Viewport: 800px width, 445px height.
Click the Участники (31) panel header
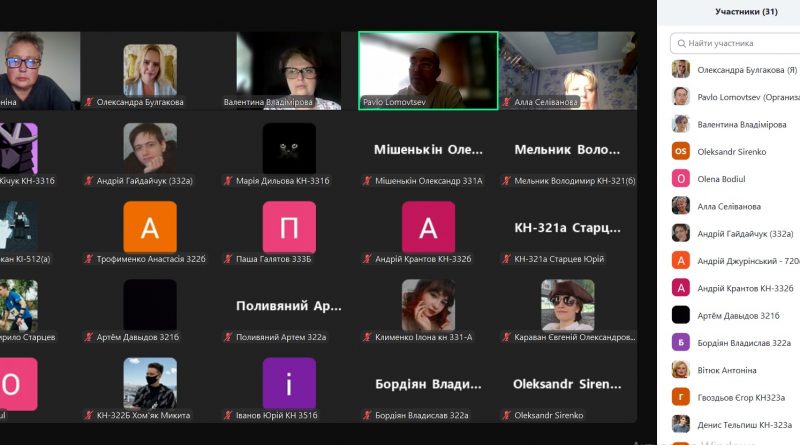(x=746, y=12)
